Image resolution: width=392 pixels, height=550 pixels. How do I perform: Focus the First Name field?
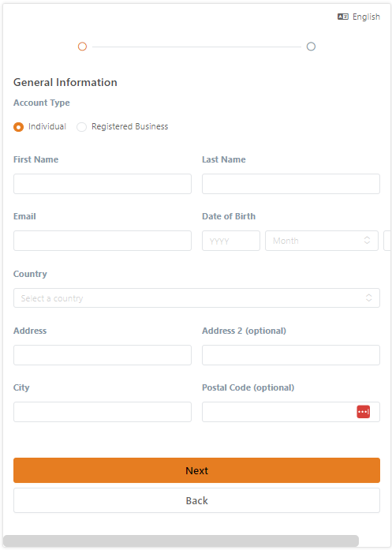pyautogui.click(x=103, y=184)
